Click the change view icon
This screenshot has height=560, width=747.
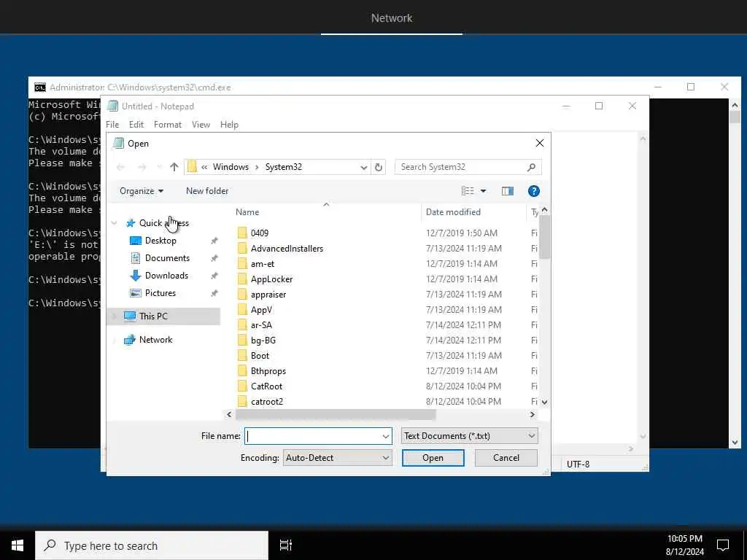coord(468,191)
